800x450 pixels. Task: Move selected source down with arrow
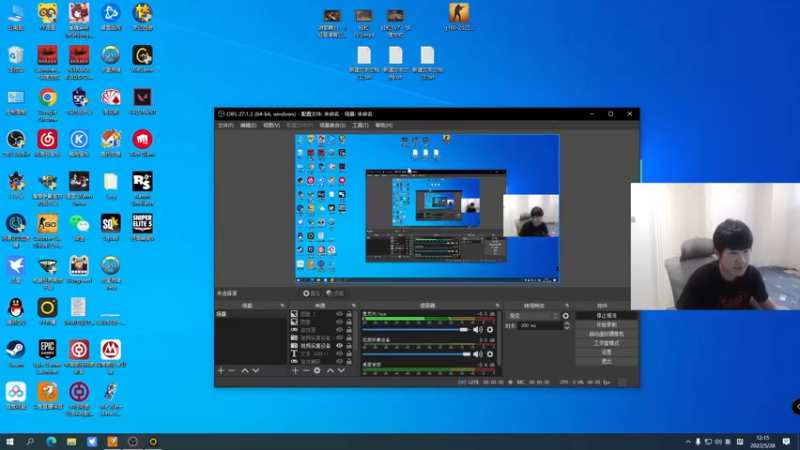click(343, 370)
